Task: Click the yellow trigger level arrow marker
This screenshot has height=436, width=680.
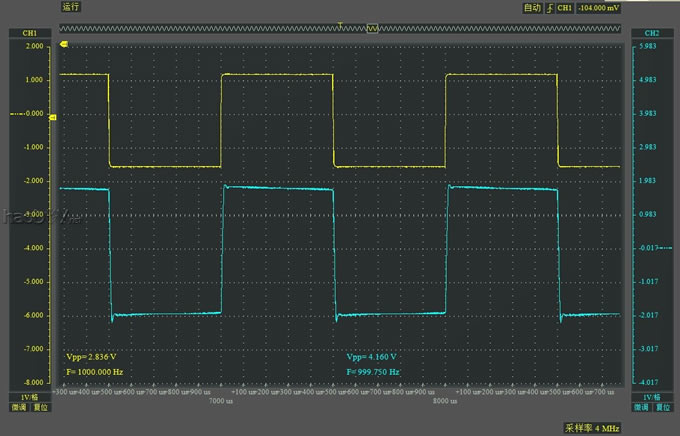Action: pos(65,45)
